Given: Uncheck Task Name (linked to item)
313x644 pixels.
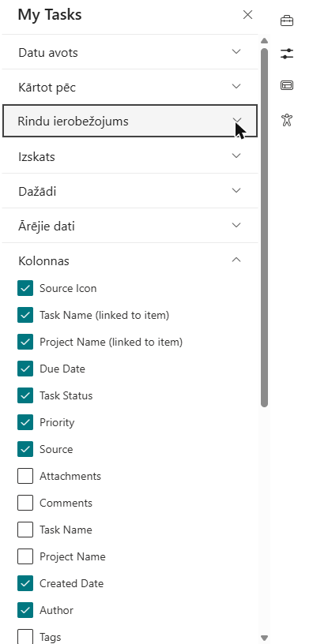Looking at the screenshot, I should [x=25, y=315].
